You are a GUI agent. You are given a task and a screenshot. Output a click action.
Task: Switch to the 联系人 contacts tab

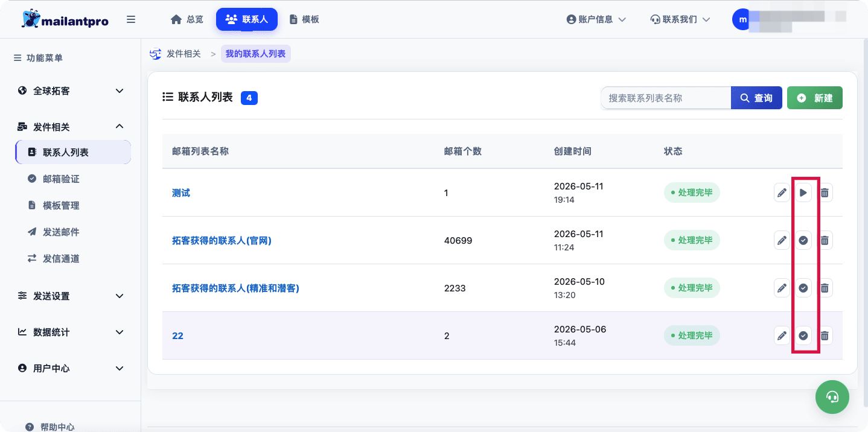(247, 19)
